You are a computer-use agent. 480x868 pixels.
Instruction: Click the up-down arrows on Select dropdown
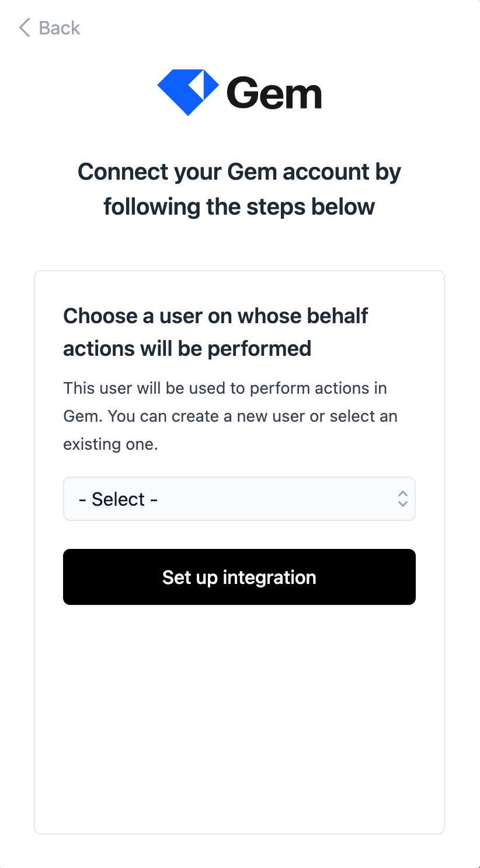(x=402, y=499)
